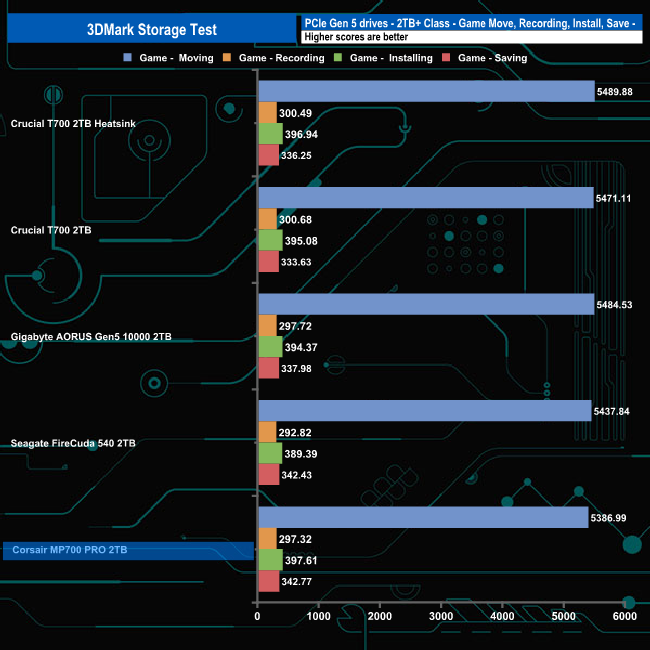The width and height of the screenshot is (650, 650).
Task: Click the 'Game - Recording' legend label
Action: click(x=281, y=58)
